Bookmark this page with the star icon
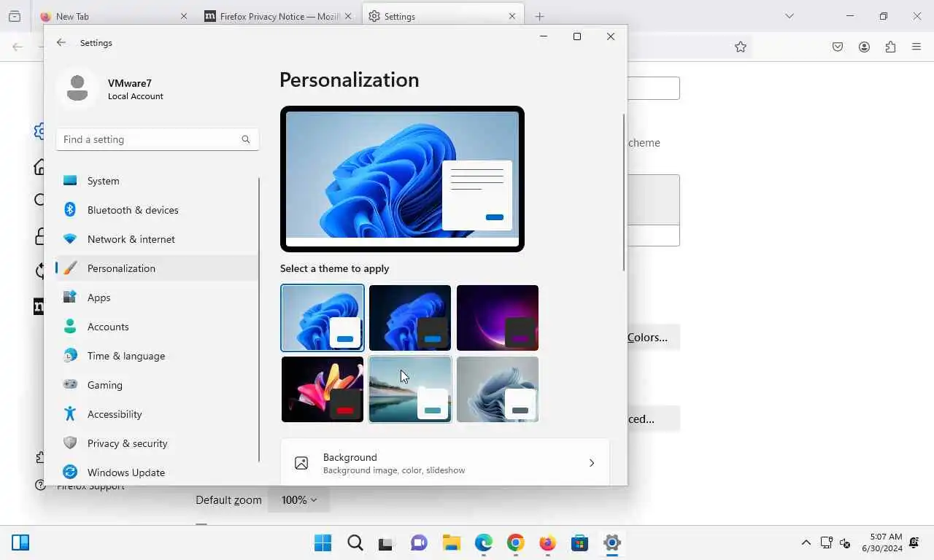This screenshot has width=934, height=560. coord(741,47)
